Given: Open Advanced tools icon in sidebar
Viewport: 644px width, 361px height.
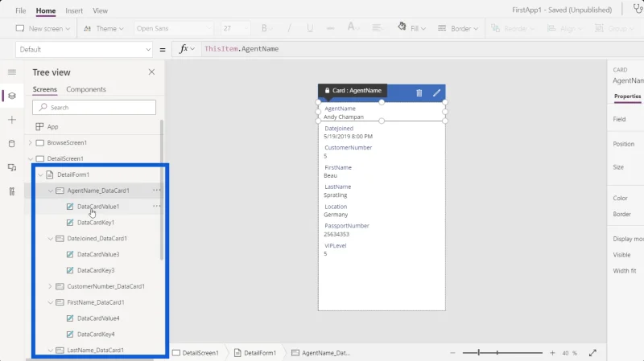Looking at the screenshot, I should (x=12, y=191).
